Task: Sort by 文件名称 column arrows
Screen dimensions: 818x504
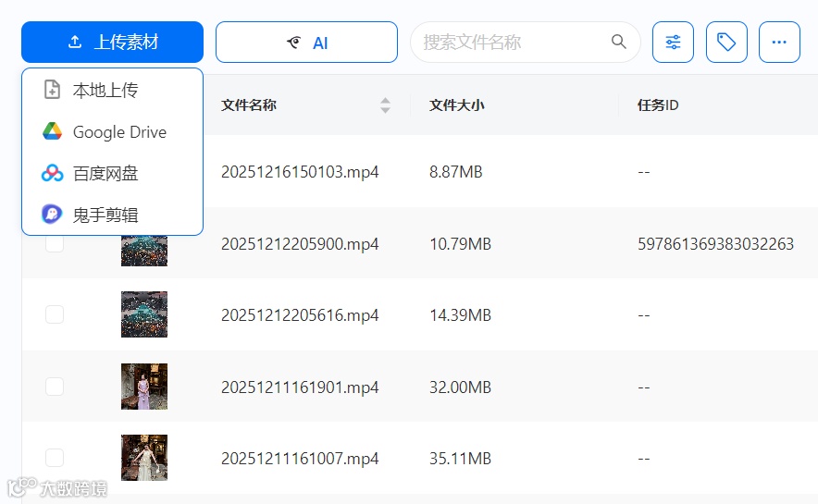Action: point(385,105)
